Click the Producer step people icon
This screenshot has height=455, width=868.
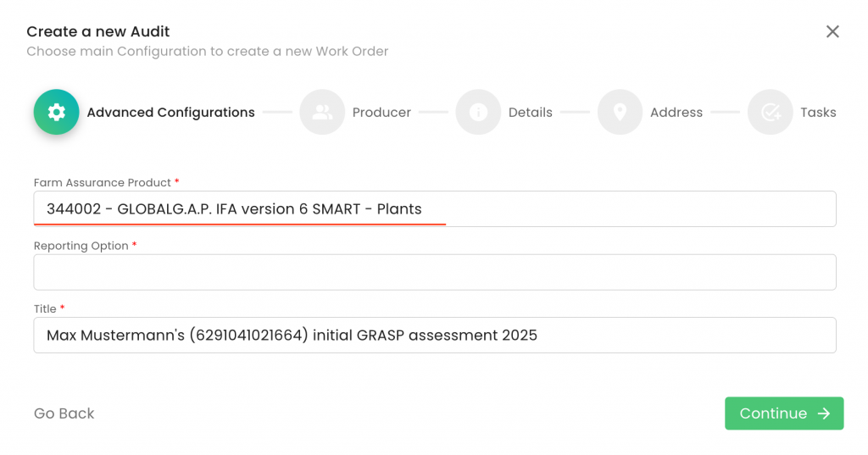tap(322, 113)
